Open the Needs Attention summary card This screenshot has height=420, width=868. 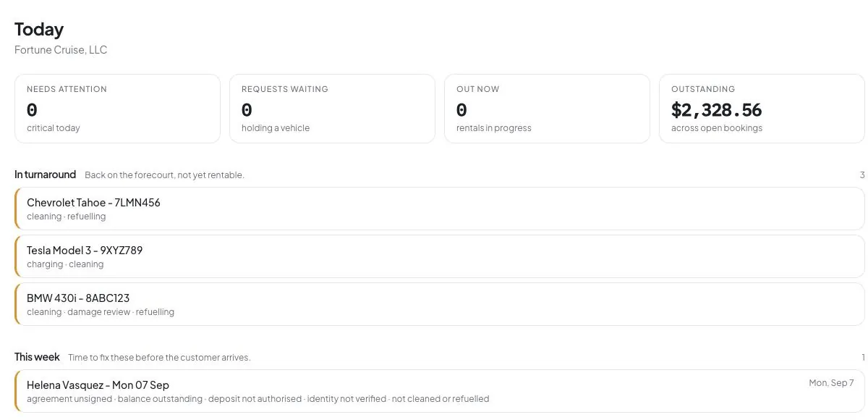117,109
